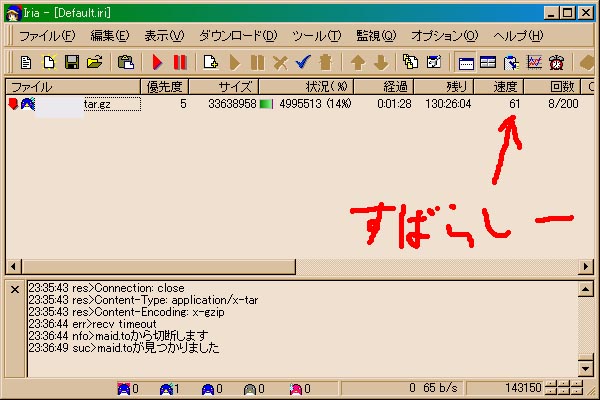Viewport: 600px width, 400px height.
Task: Open the 監視(Q) menu
Action: 376,36
